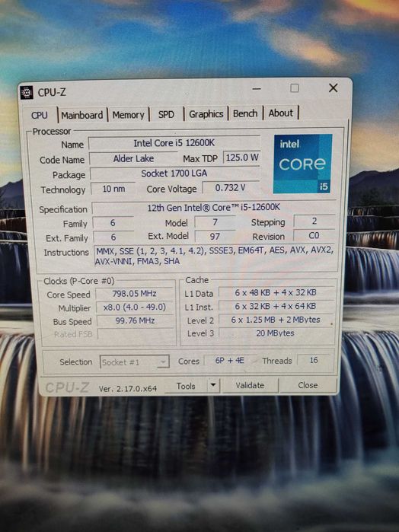Click the Max TDP value 125.0 W
This screenshot has width=399, height=532.
242,158
